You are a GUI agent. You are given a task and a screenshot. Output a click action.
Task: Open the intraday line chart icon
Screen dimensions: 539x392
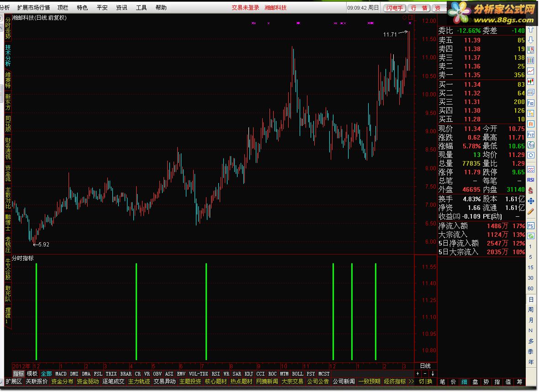coord(531,71)
